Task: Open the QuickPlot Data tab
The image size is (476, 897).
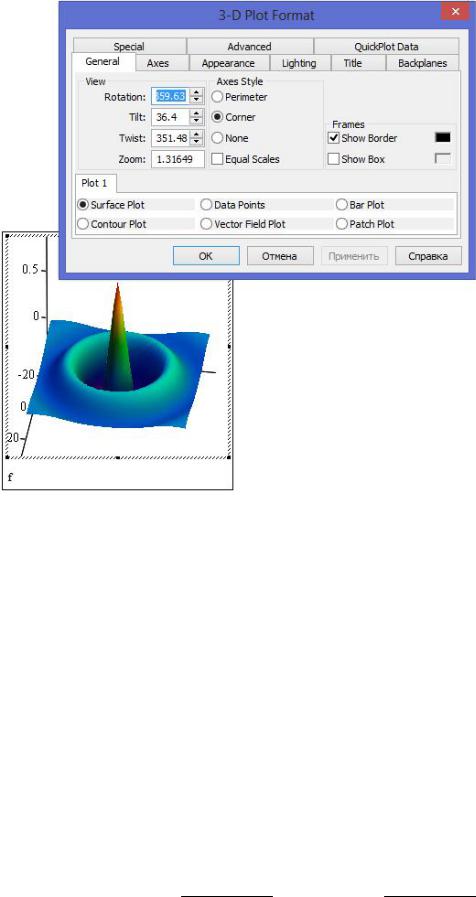Action: click(x=386, y=46)
